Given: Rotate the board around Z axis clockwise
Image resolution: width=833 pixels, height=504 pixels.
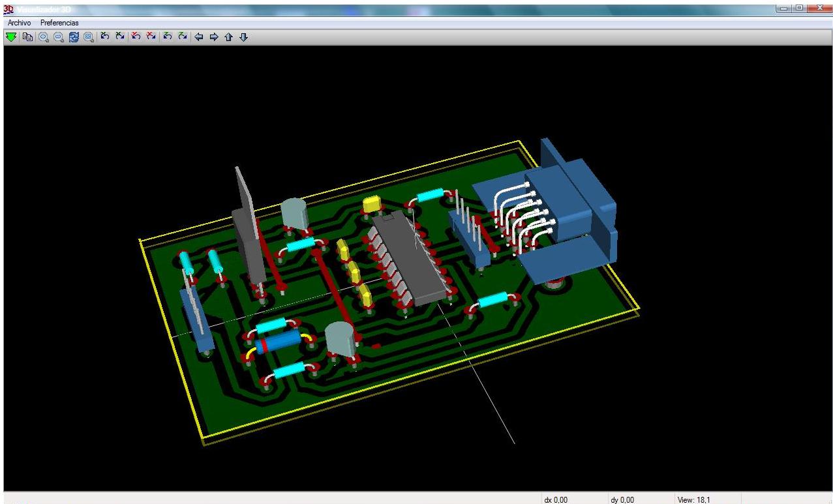Looking at the screenshot, I should pos(181,37).
